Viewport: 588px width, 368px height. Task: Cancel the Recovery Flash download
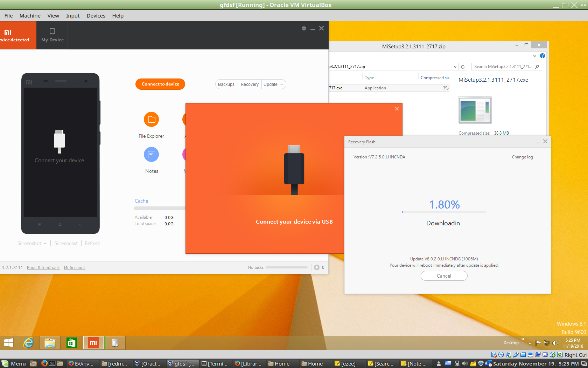[444, 276]
